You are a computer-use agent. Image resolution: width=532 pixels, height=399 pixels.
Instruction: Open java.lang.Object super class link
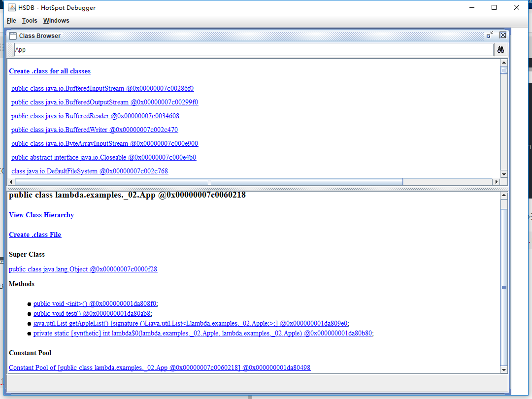click(83, 269)
